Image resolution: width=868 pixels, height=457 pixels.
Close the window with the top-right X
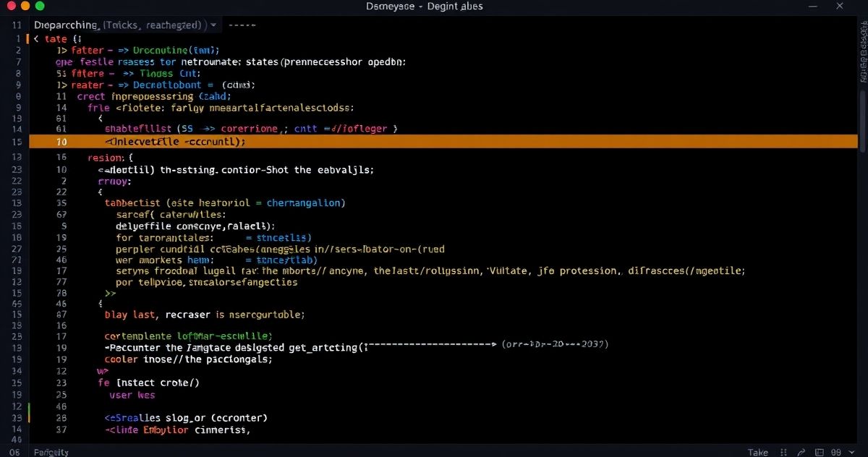(839, 6)
